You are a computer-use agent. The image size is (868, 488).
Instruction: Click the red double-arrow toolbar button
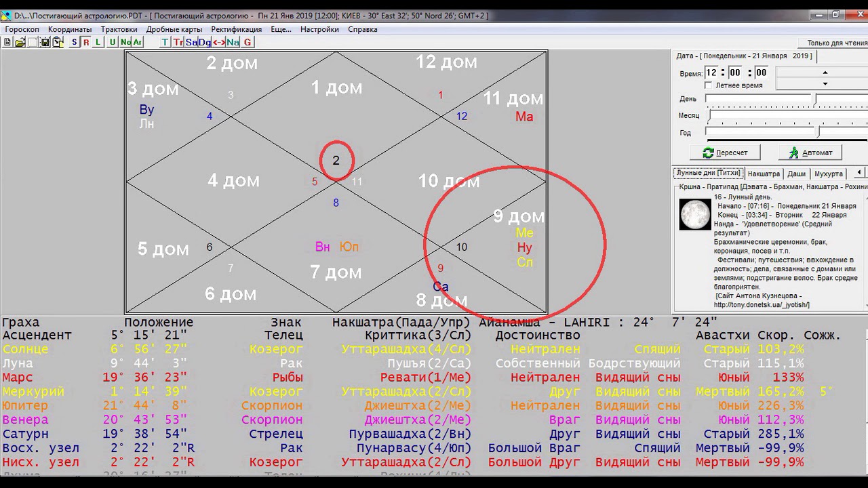pyautogui.click(x=219, y=42)
